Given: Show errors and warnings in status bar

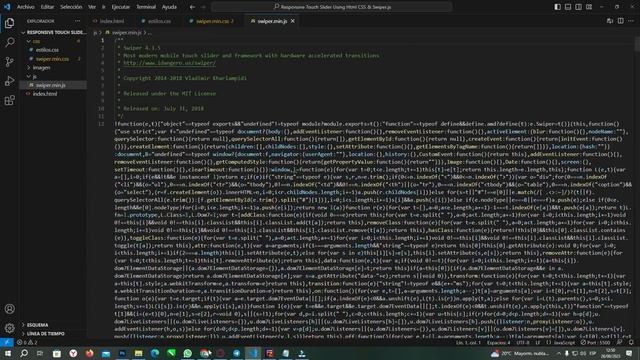Looking at the screenshot, I should 27,342.
